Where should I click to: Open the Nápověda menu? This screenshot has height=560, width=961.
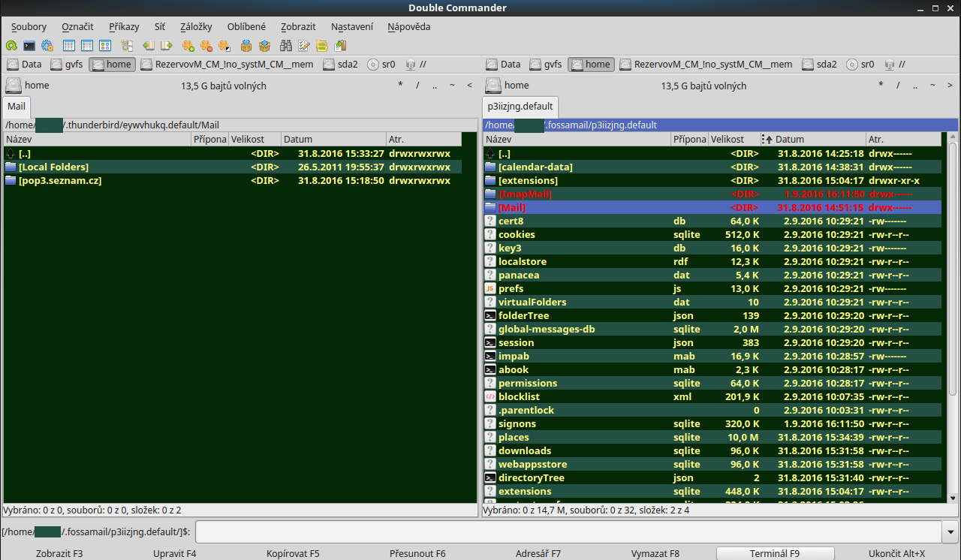[409, 26]
